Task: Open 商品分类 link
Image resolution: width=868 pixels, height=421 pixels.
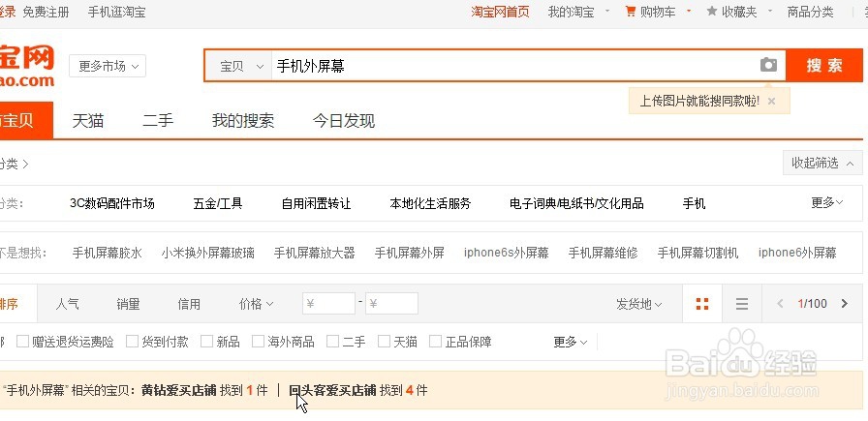Action: point(811,12)
